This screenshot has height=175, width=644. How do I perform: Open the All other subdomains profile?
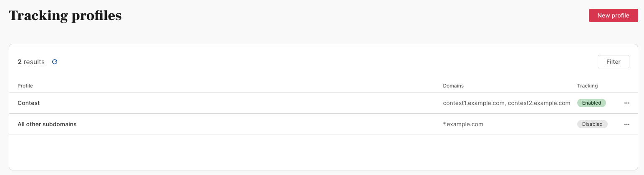(47, 124)
